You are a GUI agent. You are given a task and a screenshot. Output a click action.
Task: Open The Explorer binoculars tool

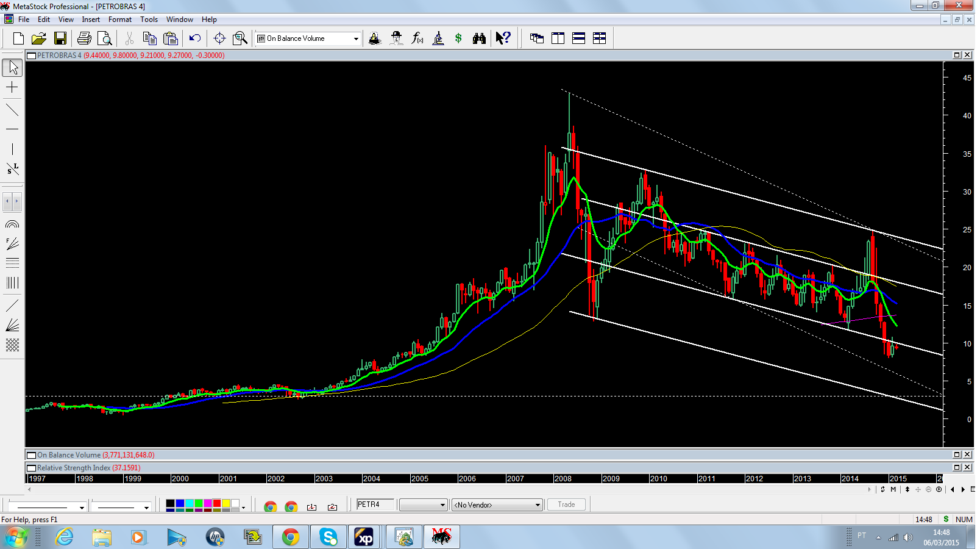pos(479,38)
